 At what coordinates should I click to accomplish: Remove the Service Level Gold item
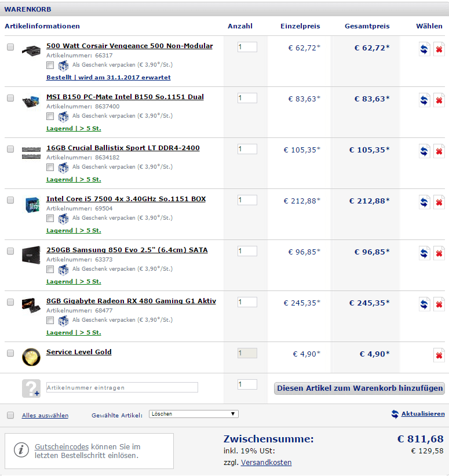click(x=439, y=355)
